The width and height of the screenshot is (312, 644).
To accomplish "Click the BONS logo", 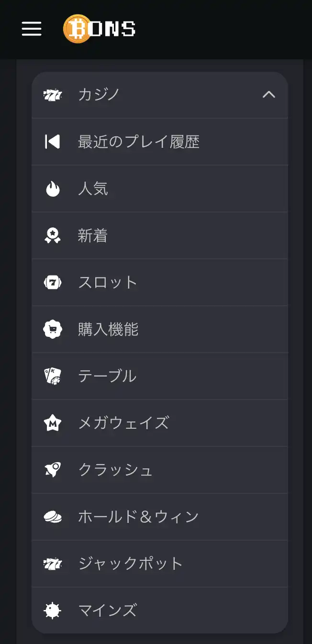I will point(99,29).
